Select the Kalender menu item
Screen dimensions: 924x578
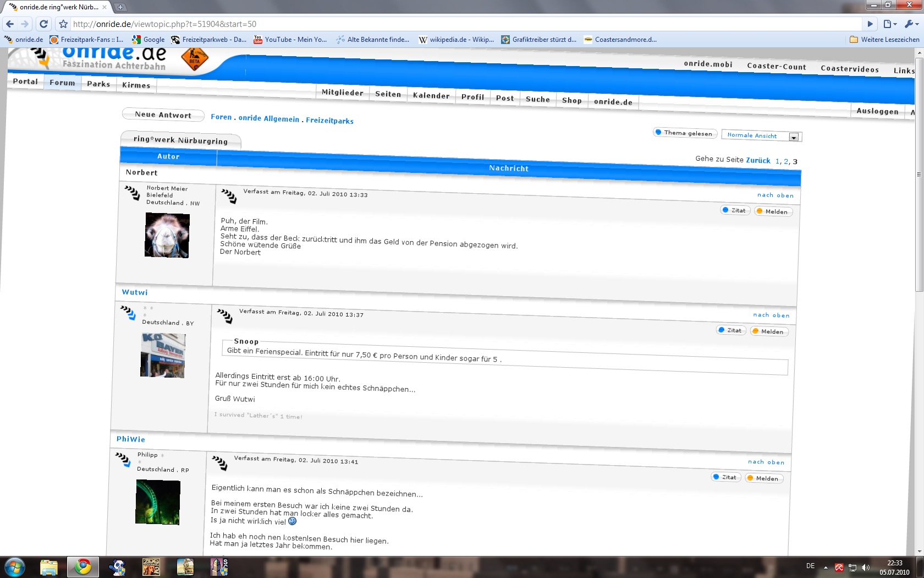(x=431, y=95)
